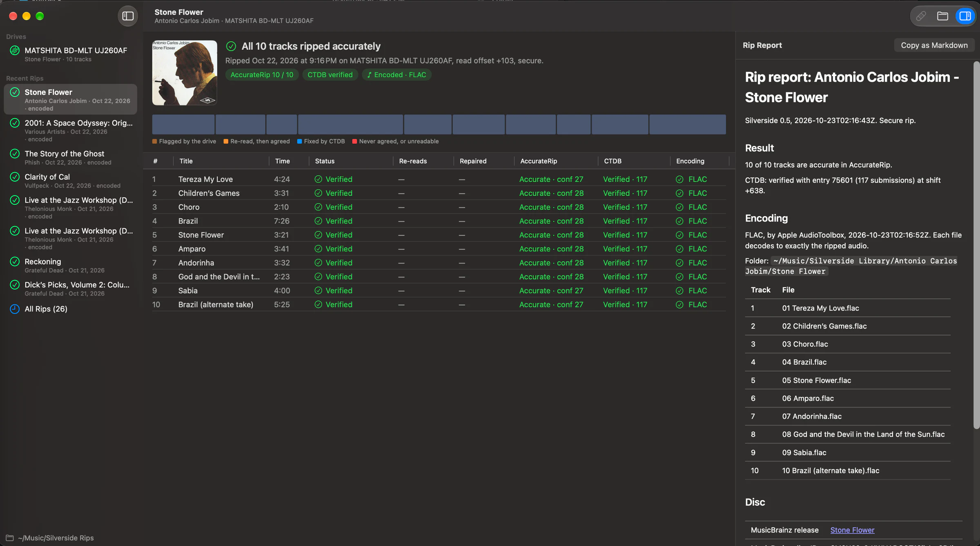
Task: Click the green check icon in header summary
Action: click(x=231, y=46)
